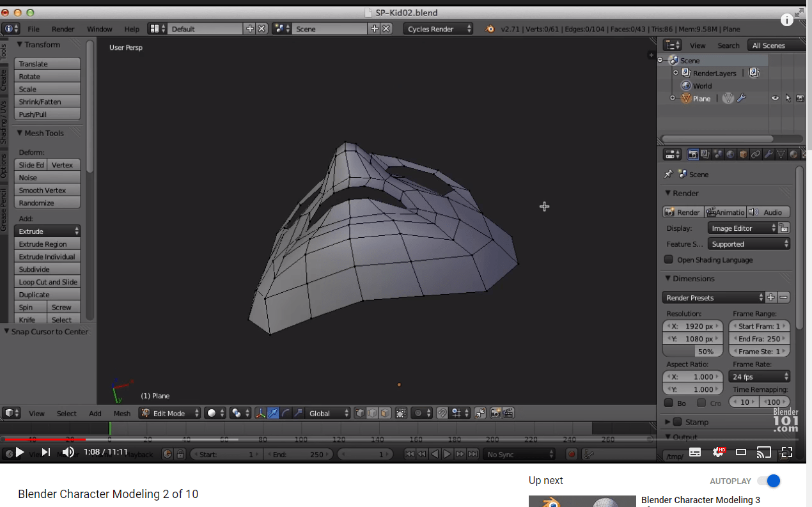The image size is (812, 507).
Task: Click the YouTube volume speaker button
Action: [68, 452]
